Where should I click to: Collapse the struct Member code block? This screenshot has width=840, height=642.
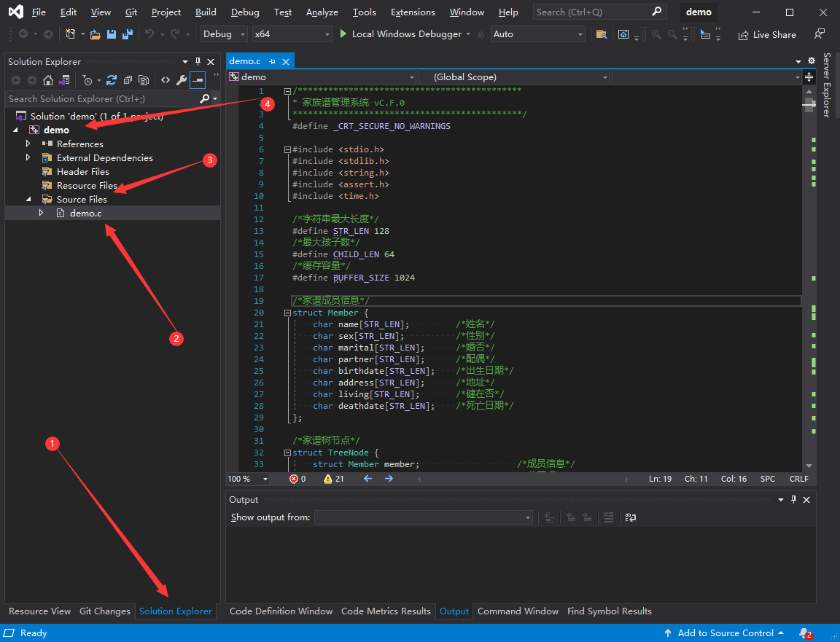287,313
